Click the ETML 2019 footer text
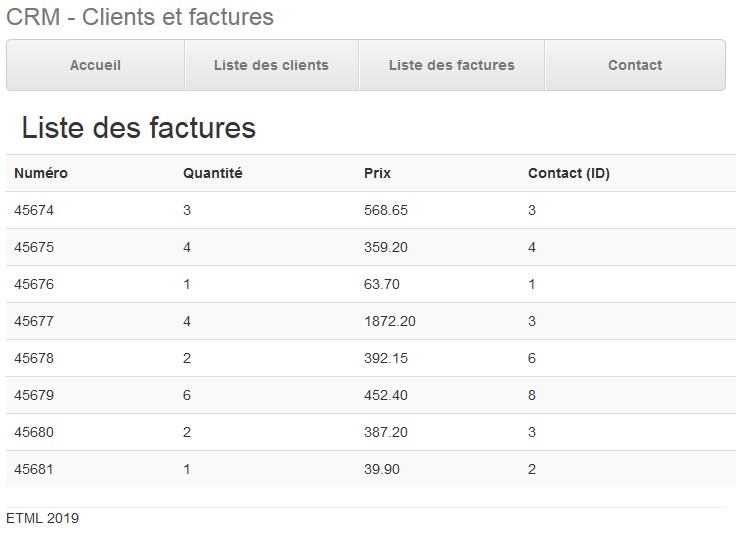The width and height of the screenshot is (736, 535). 42,518
